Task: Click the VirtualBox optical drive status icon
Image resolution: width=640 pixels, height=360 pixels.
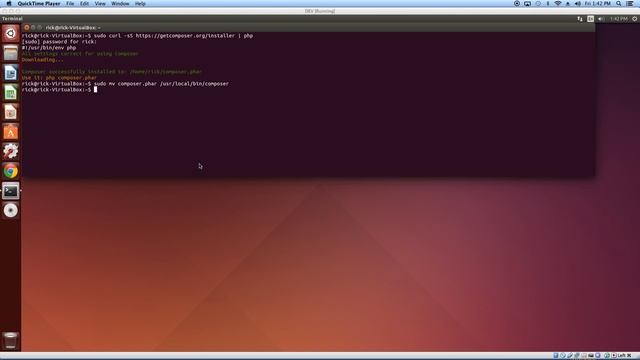Action: point(563,356)
